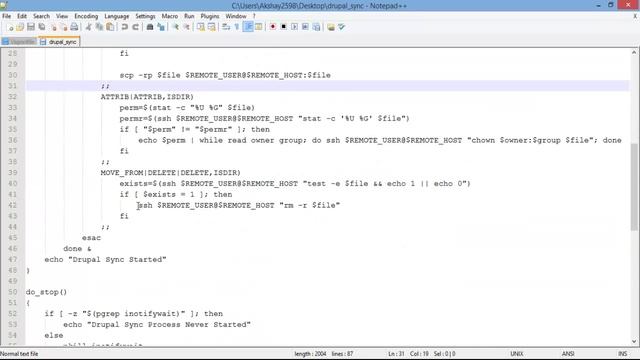Click the Open file toolbar icon
Screen dimensions: 640x360
[x=20, y=27]
